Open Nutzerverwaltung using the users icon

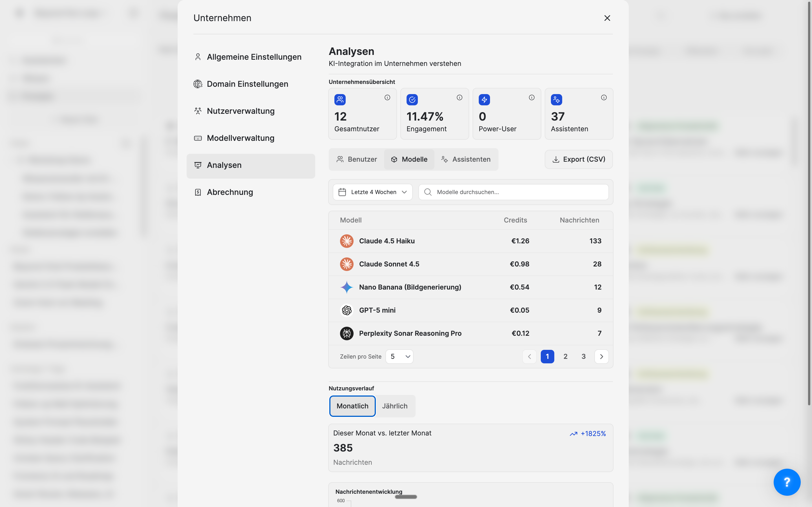pyautogui.click(x=198, y=111)
